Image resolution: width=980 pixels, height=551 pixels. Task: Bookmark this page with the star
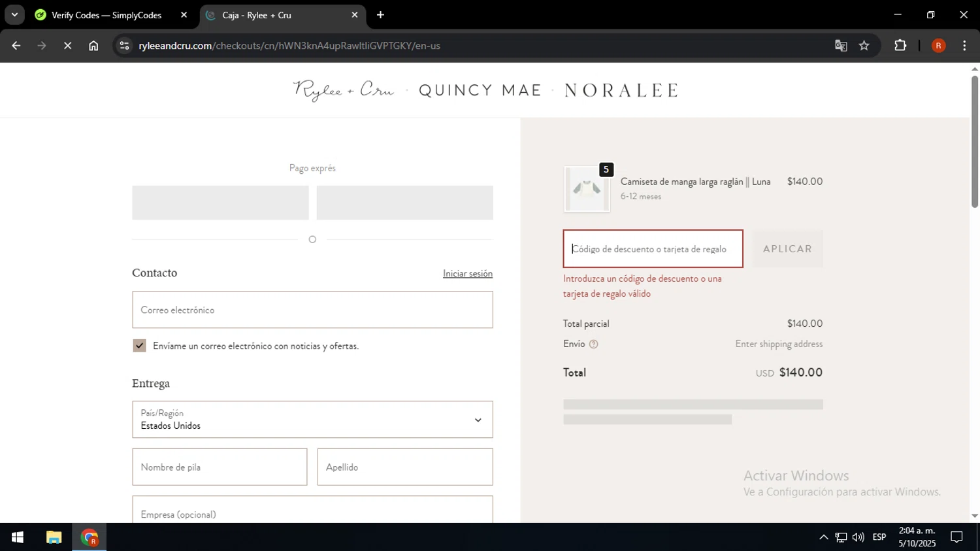tap(864, 46)
